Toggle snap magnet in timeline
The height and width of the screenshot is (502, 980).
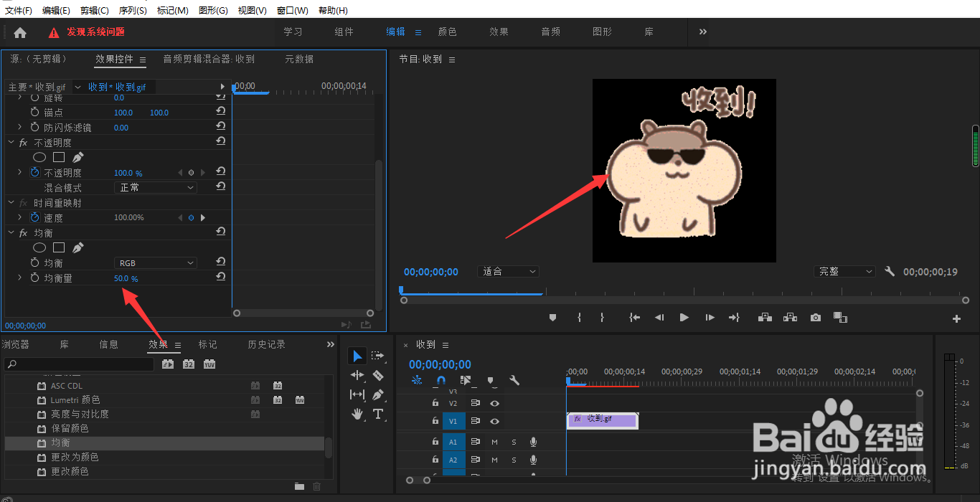(x=441, y=381)
